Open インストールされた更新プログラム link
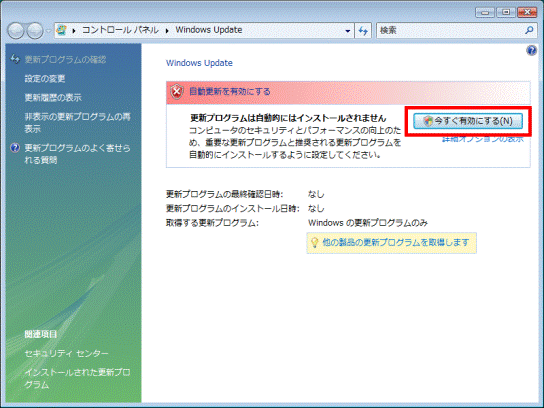Viewport: 544px width, 408px height. coord(77,379)
